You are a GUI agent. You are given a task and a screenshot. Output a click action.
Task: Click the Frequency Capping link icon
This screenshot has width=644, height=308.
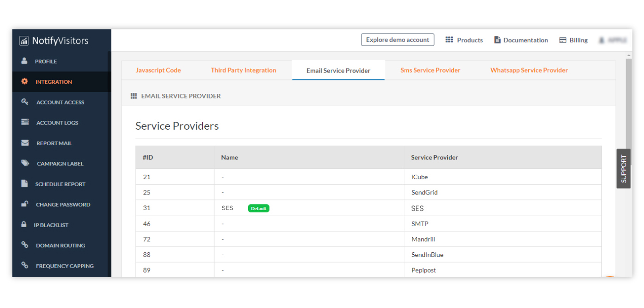coord(25,265)
